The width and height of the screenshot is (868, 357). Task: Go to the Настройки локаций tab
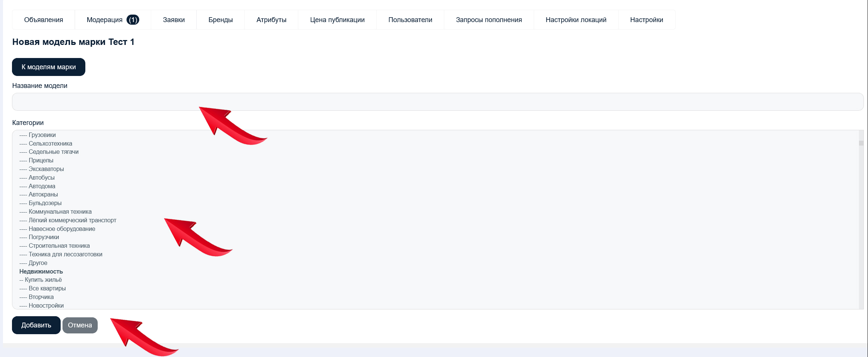coord(576,20)
